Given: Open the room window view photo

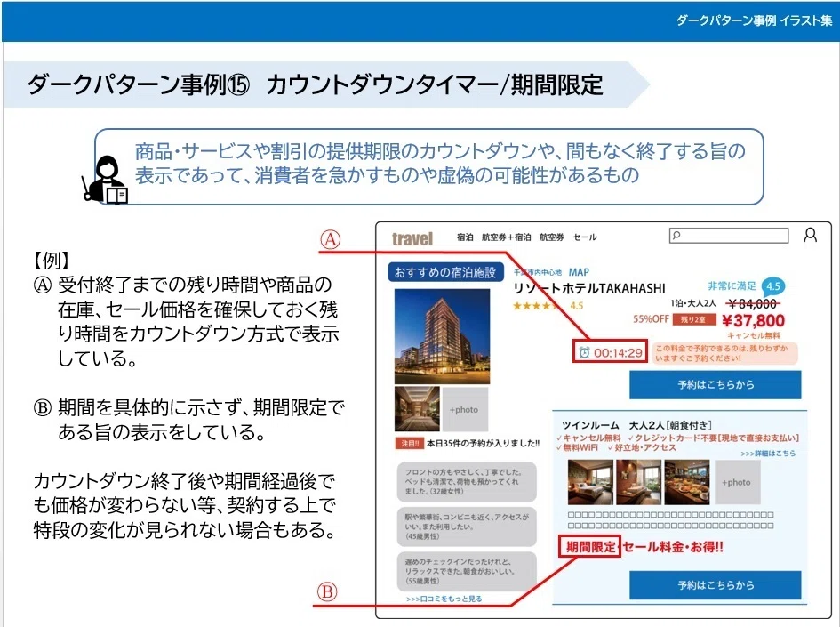Looking at the screenshot, I should click(x=638, y=482).
